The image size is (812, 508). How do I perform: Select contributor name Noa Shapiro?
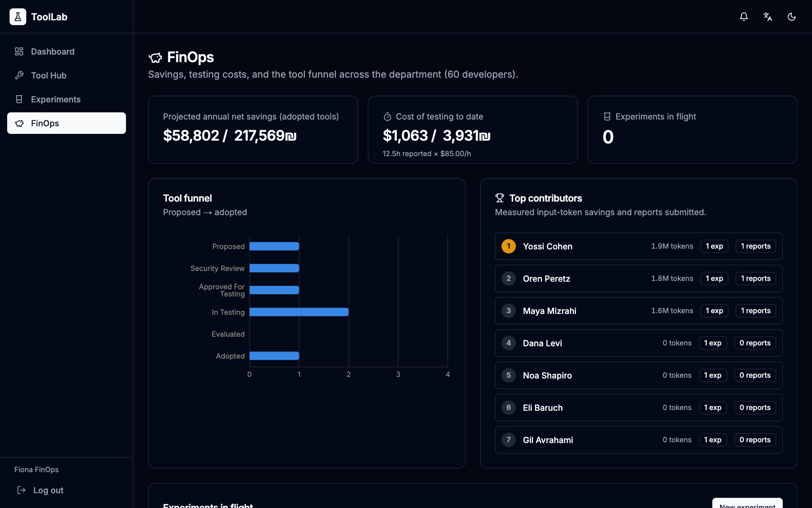pos(547,375)
